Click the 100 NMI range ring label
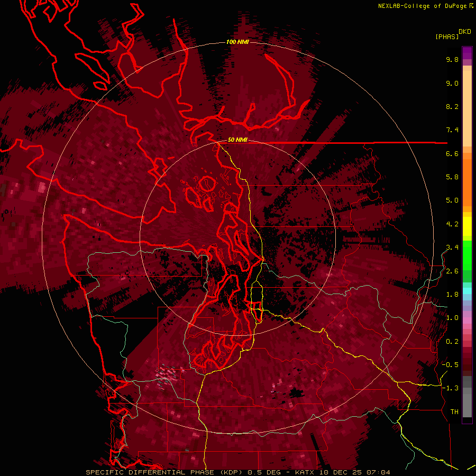476x476 pixels. click(237, 42)
